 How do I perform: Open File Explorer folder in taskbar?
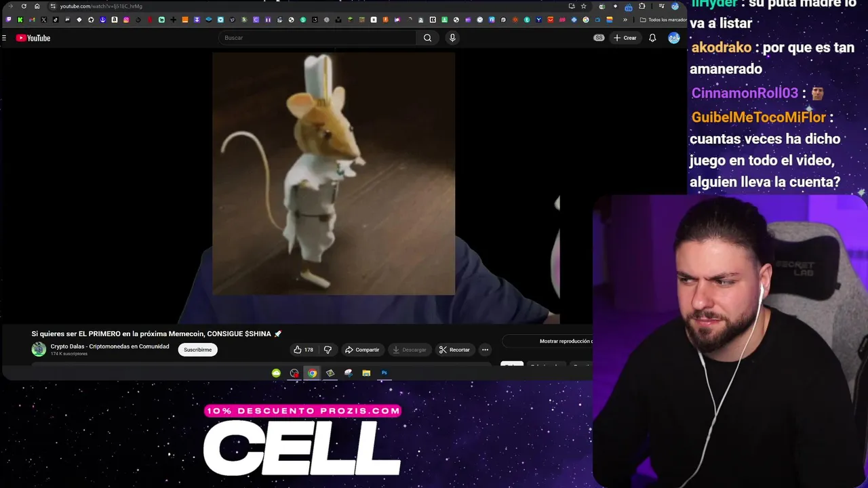(x=366, y=373)
